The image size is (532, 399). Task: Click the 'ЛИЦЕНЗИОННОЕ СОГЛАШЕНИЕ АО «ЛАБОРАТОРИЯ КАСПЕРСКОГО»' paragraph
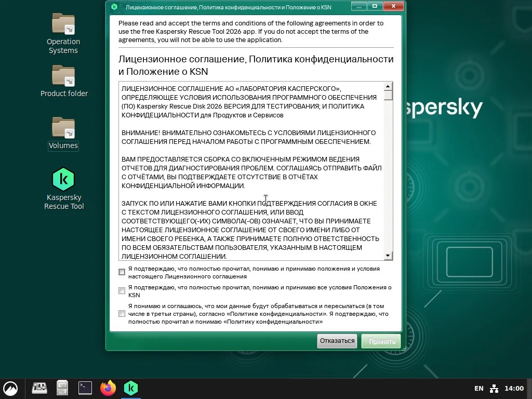click(249, 102)
